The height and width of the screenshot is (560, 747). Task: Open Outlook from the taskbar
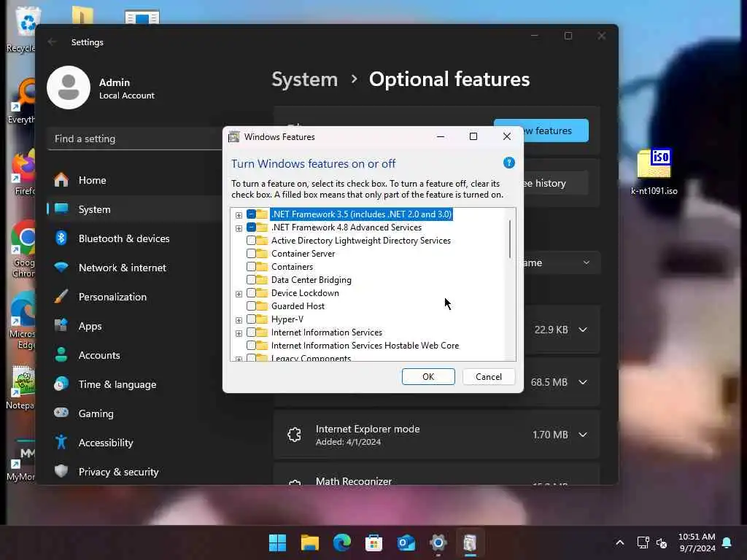pyautogui.click(x=406, y=542)
